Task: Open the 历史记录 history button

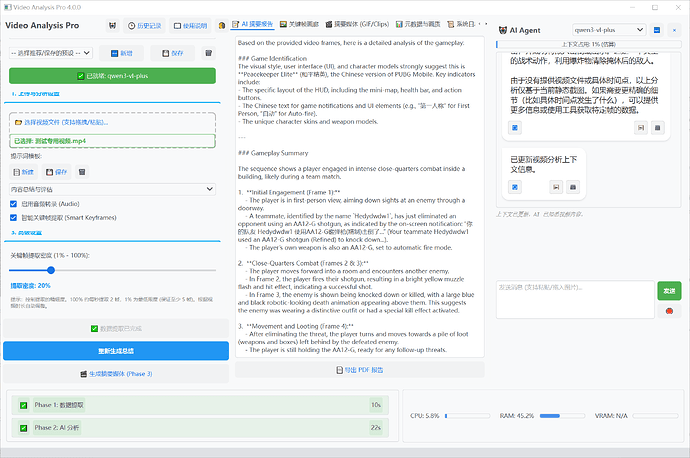Action: point(144,26)
